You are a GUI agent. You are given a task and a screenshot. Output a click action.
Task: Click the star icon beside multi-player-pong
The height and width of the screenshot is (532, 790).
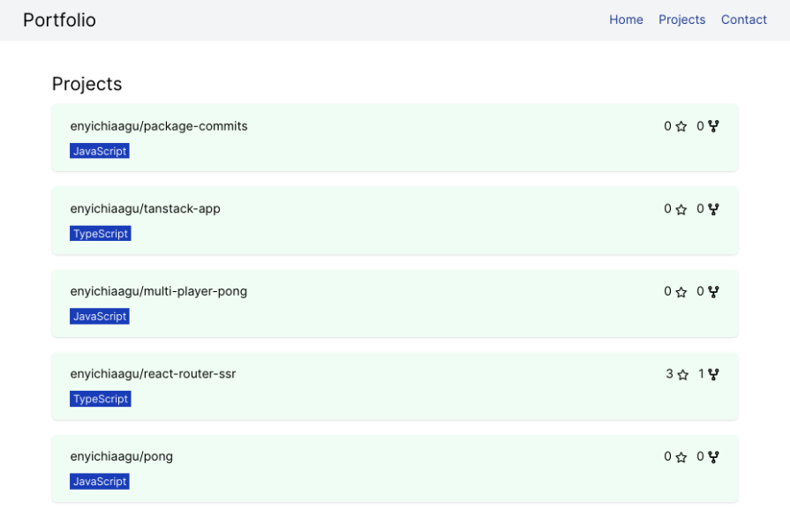[680, 291]
